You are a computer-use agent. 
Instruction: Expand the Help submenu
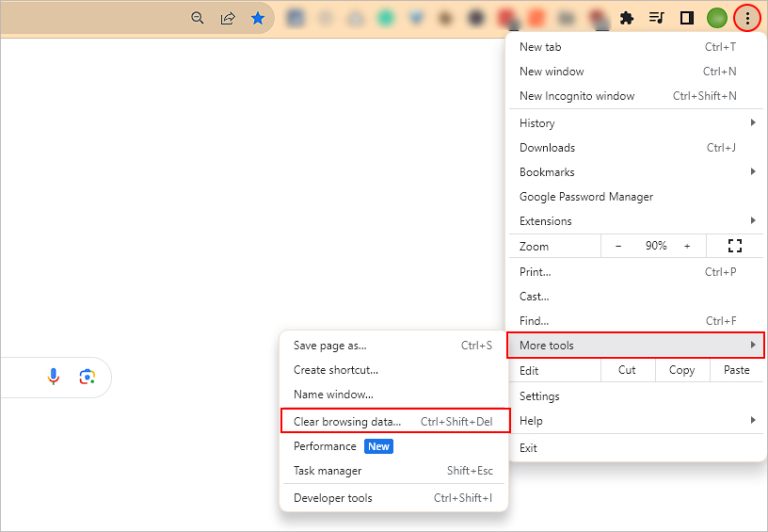click(x=635, y=420)
